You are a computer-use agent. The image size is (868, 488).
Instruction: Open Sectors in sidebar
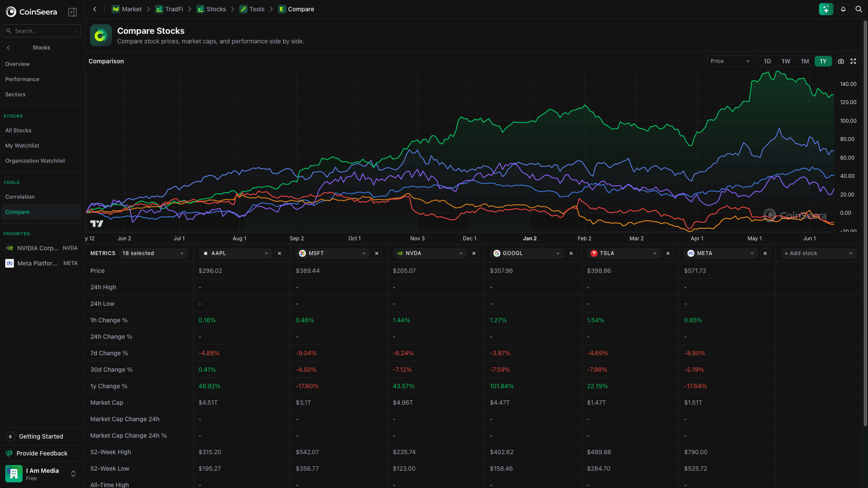point(41,95)
